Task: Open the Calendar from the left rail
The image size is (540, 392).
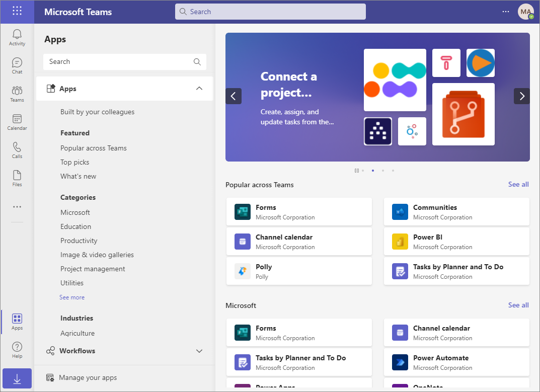Action: (x=17, y=121)
